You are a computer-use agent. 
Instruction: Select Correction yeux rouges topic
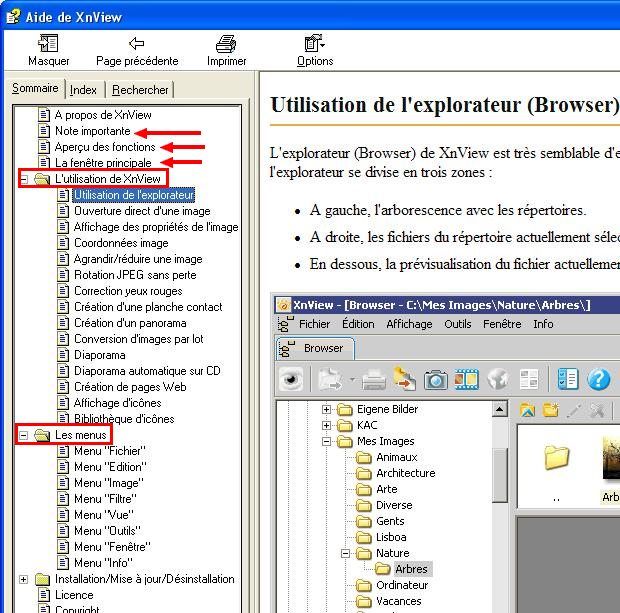point(127,291)
